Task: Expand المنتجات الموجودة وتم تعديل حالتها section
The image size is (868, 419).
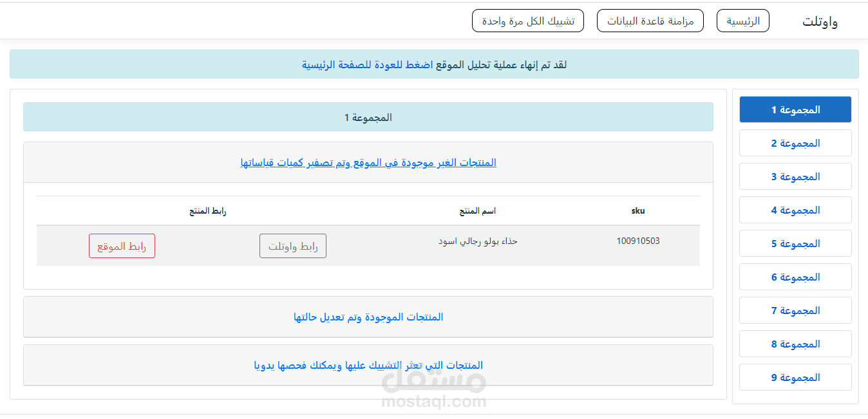Action: click(368, 317)
